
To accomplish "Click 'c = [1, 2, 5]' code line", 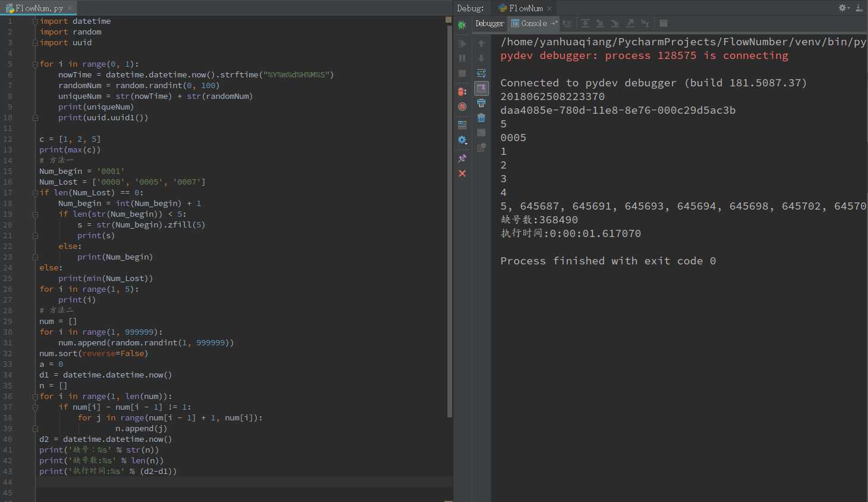I will [70, 139].
